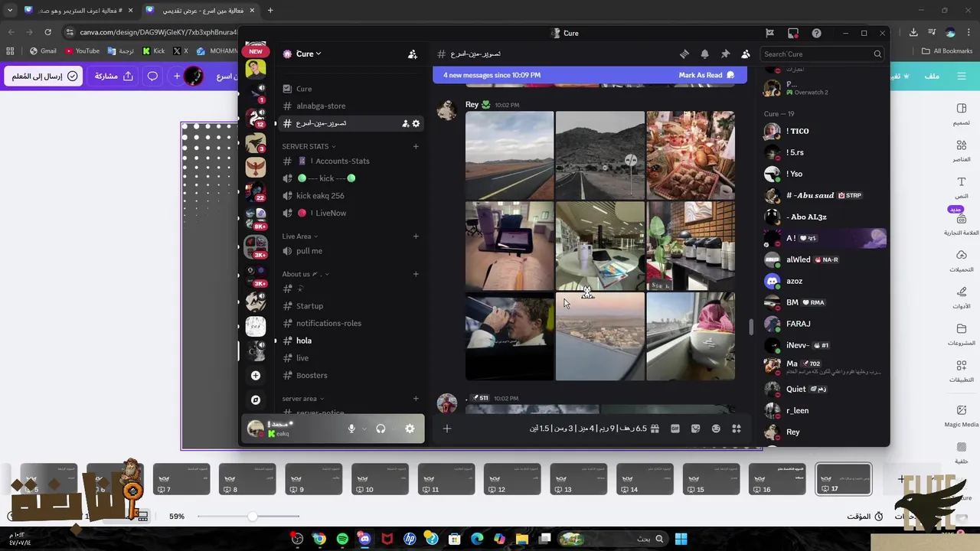
Task: Open Discord help question mark icon
Action: (x=816, y=33)
